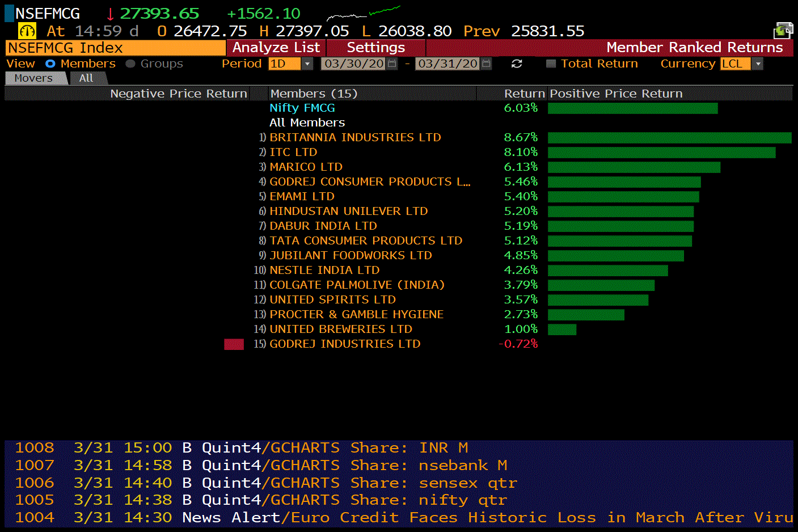Select the Groups view radio button

point(130,64)
